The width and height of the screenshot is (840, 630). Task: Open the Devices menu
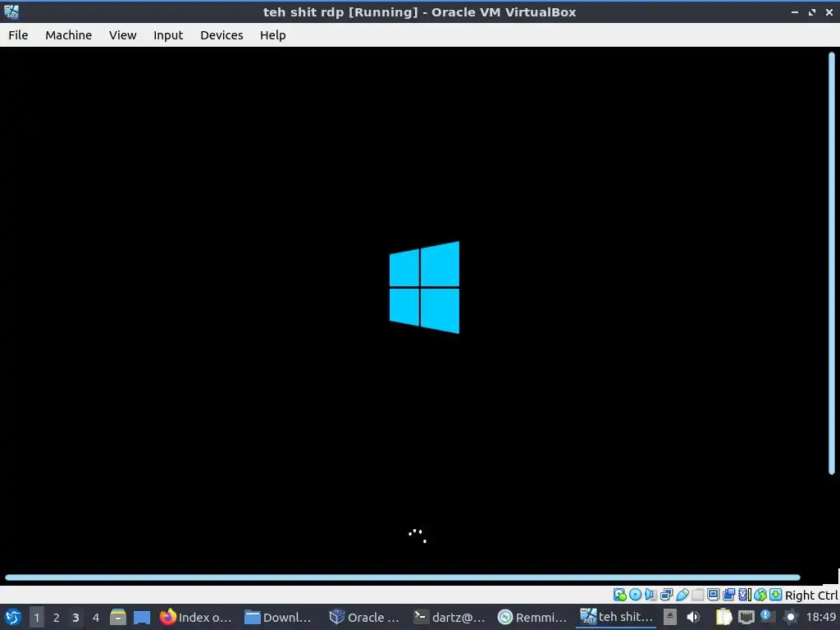click(221, 34)
